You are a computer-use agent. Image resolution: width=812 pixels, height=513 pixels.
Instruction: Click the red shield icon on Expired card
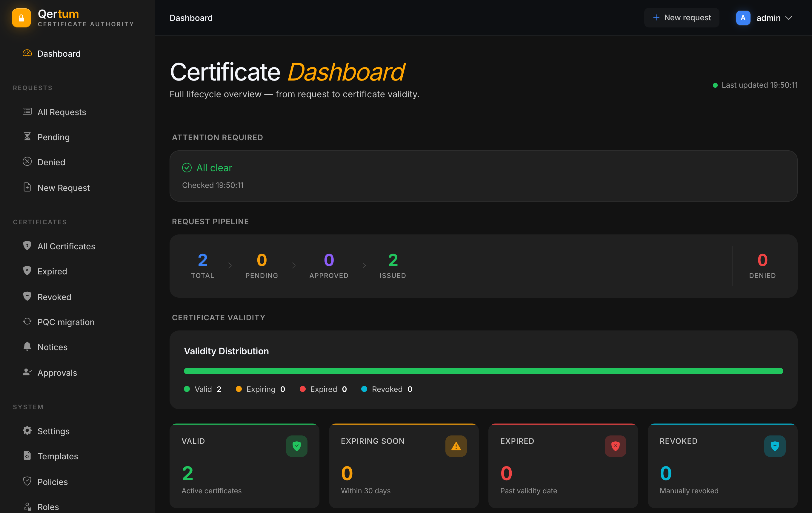[x=615, y=446]
